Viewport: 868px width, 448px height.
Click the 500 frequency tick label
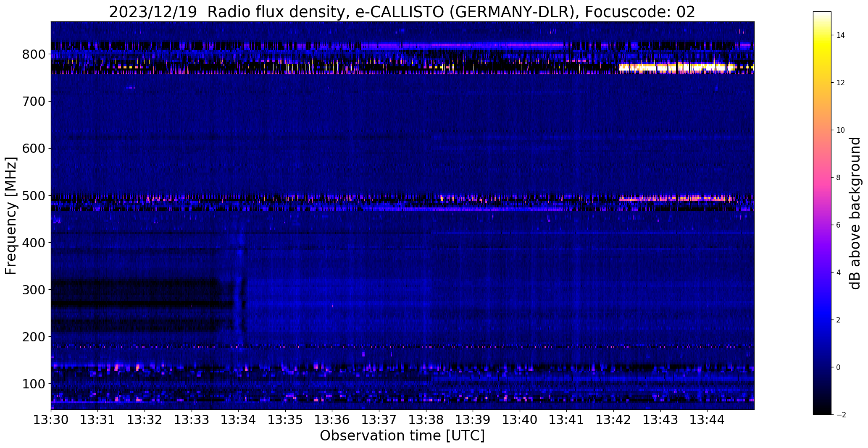pos(33,196)
